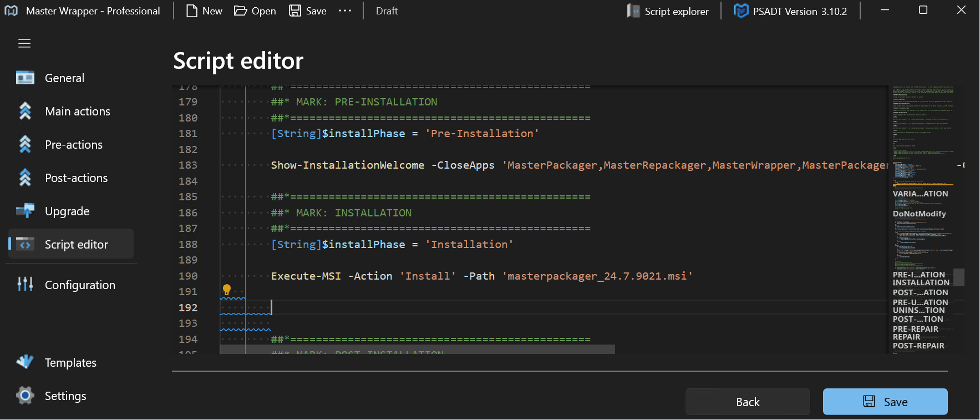This screenshot has width=980, height=420.
Task: Click 'masterpackager_24.7.9021.msi' path string
Action: click(597, 276)
